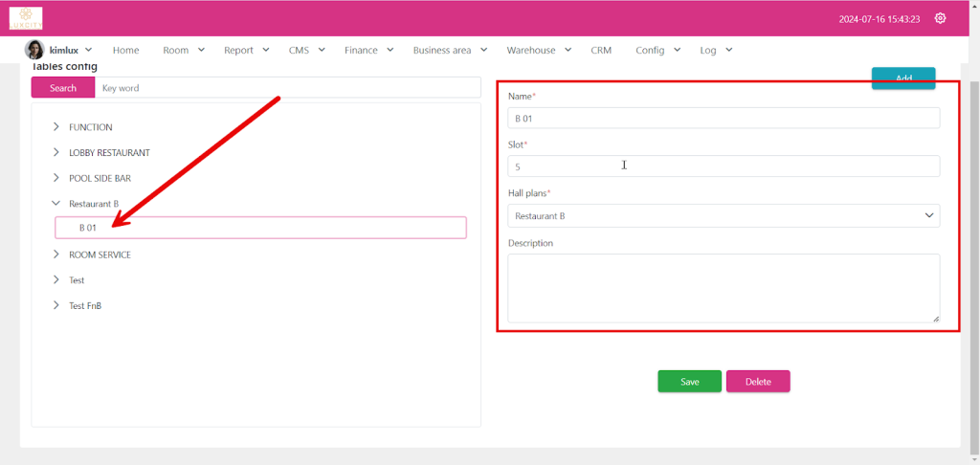Click the Key word search field
The height and width of the screenshot is (465, 980).
point(287,88)
